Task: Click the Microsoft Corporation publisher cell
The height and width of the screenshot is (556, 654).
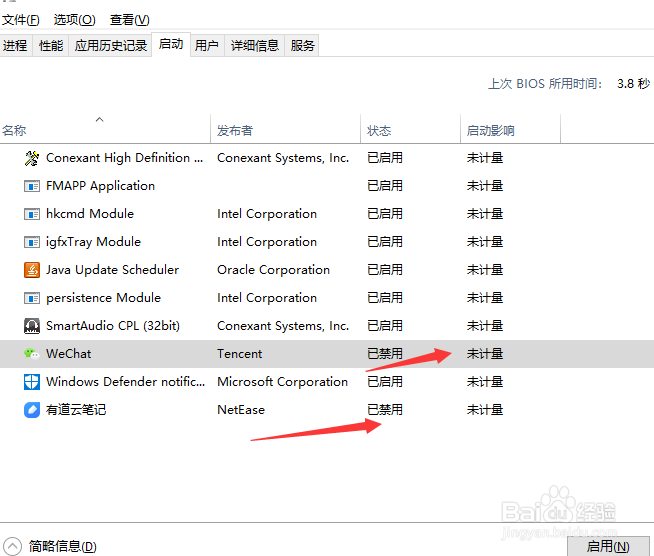Action: tap(282, 382)
